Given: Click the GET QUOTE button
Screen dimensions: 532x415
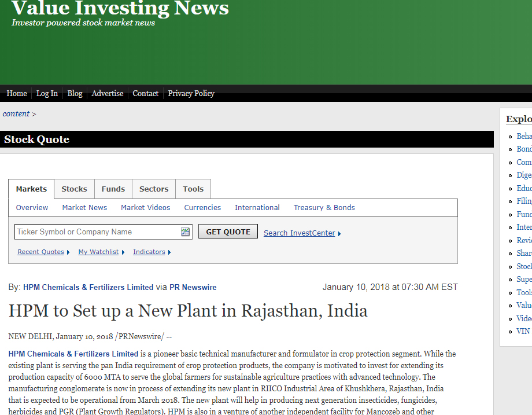Looking at the screenshot, I should coord(228,232).
